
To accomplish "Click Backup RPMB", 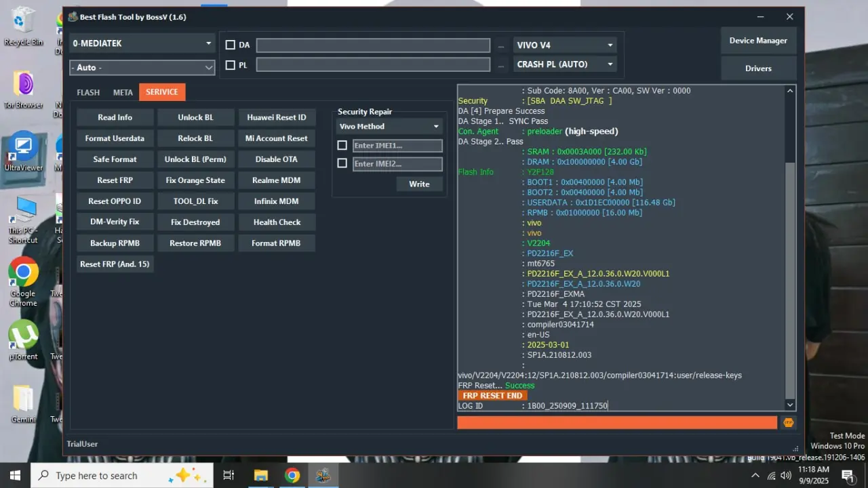I will pyautogui.click(x=115, y=243).
